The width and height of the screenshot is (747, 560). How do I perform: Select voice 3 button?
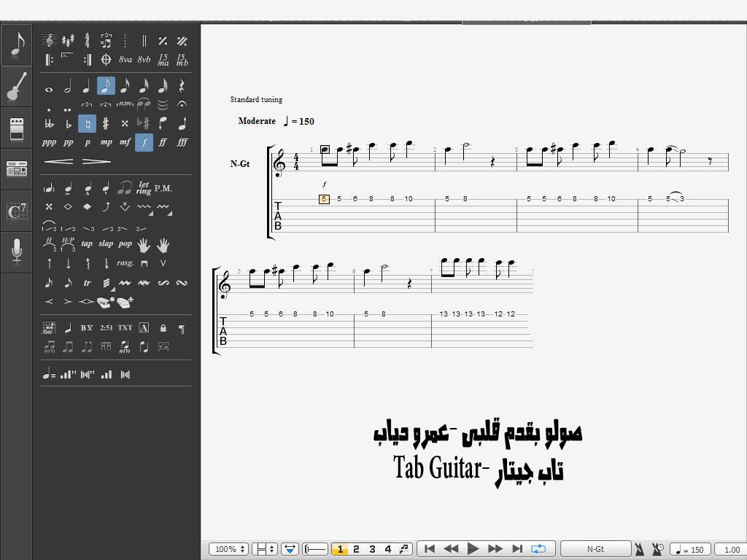tap(372, 549)
